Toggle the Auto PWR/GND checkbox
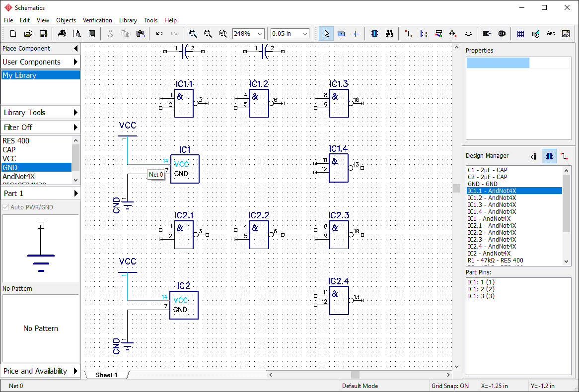 click(6, 207)
